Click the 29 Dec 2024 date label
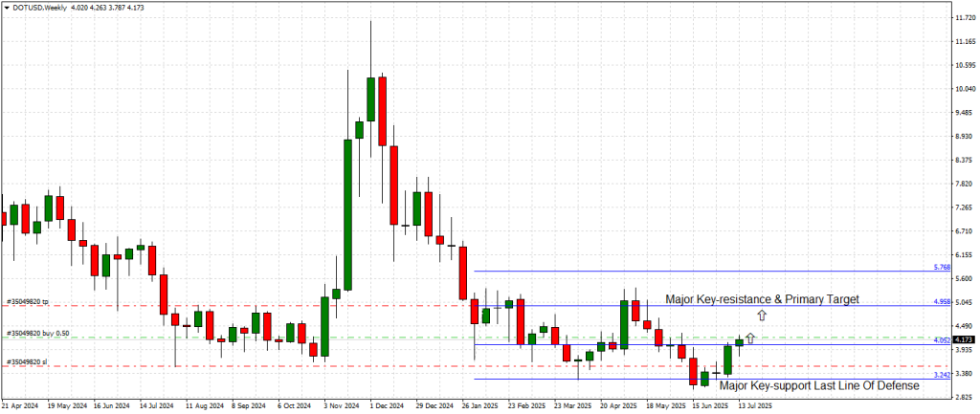The width and height of the screenshot is (980, 414). click(x=434, y=405)
